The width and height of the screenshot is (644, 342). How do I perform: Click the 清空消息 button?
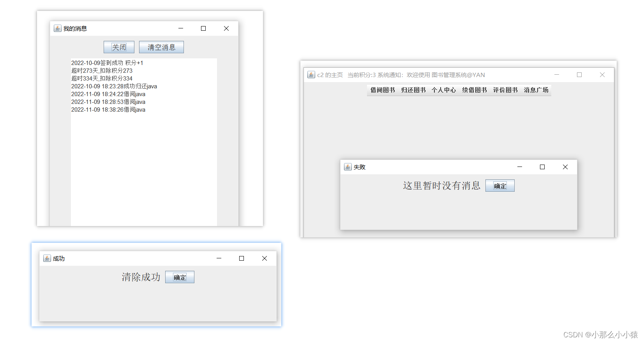(x=161, y=47)
